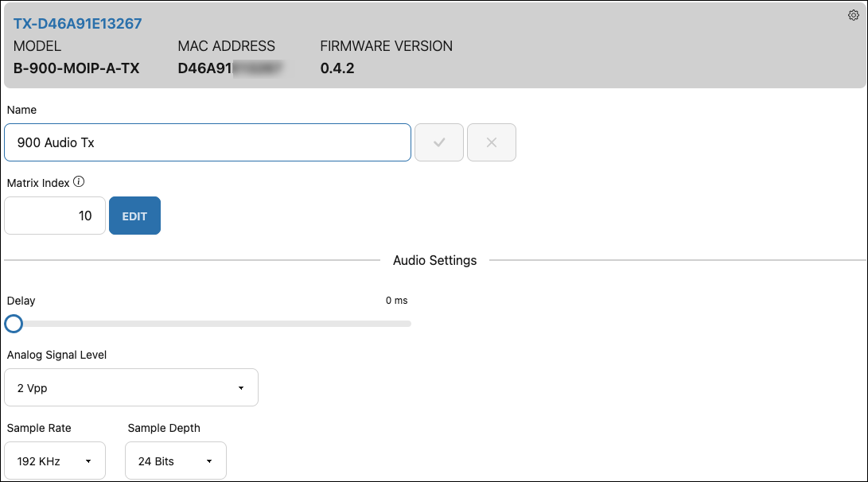Select the model text B-900-MOIP-A-TX
Image resolution: width=868 pixels, height=482 pixels.
click(x=76, y=68)
